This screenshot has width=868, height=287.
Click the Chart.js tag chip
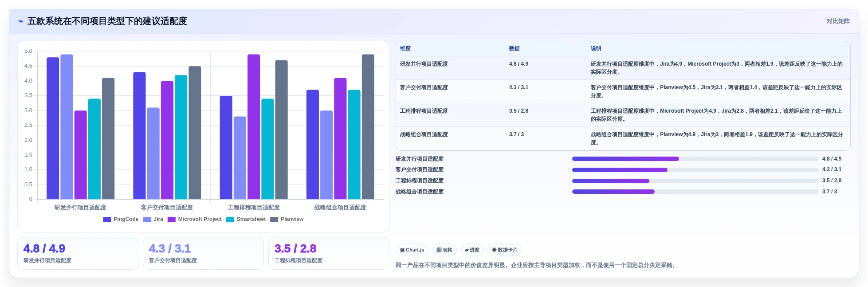412,250
